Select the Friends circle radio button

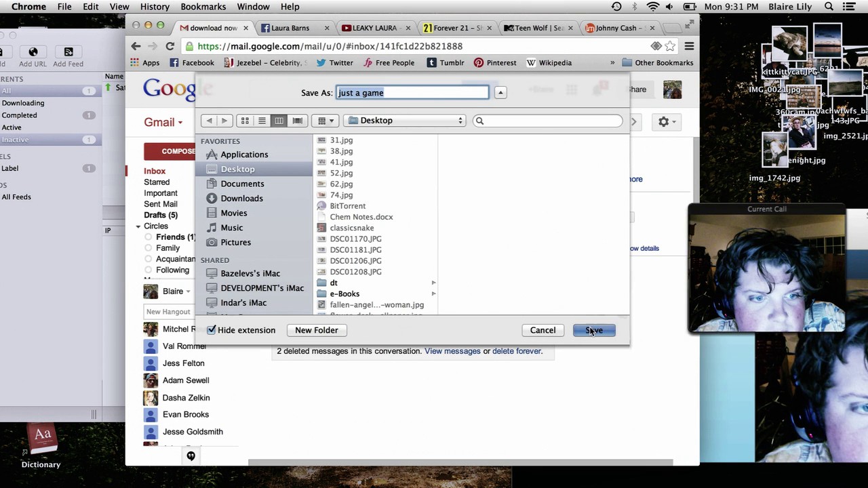(149, 237)
